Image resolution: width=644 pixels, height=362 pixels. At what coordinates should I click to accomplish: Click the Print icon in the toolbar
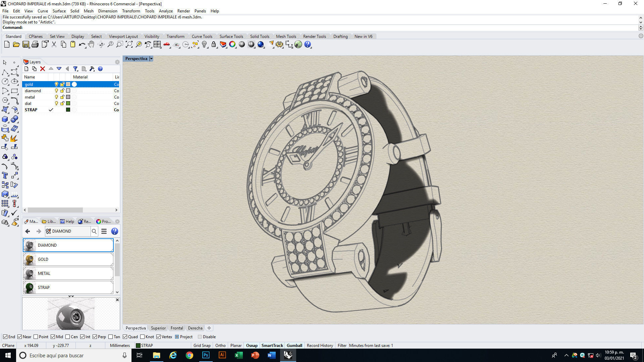tap(35, 45)
